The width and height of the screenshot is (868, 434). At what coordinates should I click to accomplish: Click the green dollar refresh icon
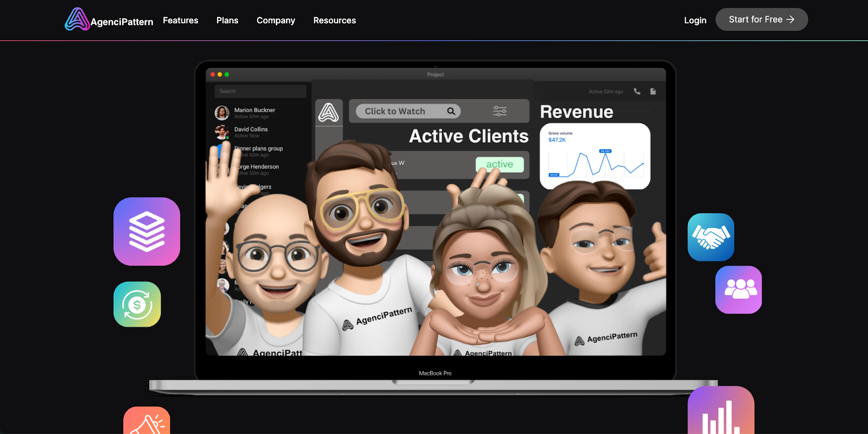pyautogui.click(x=137, y=304)
